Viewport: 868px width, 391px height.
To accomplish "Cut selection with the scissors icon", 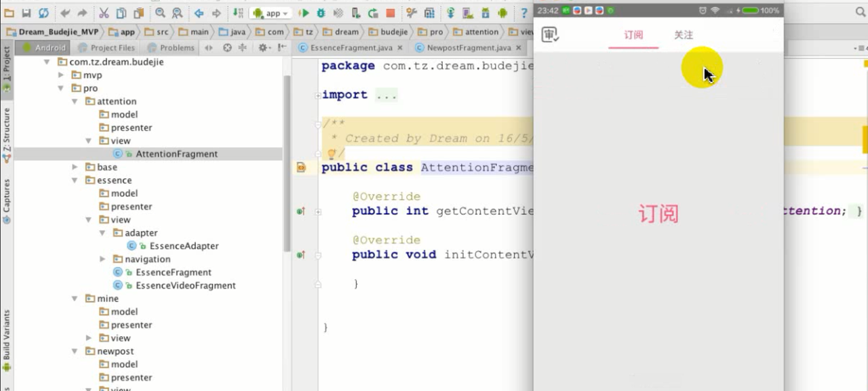I will pos(104,13).
